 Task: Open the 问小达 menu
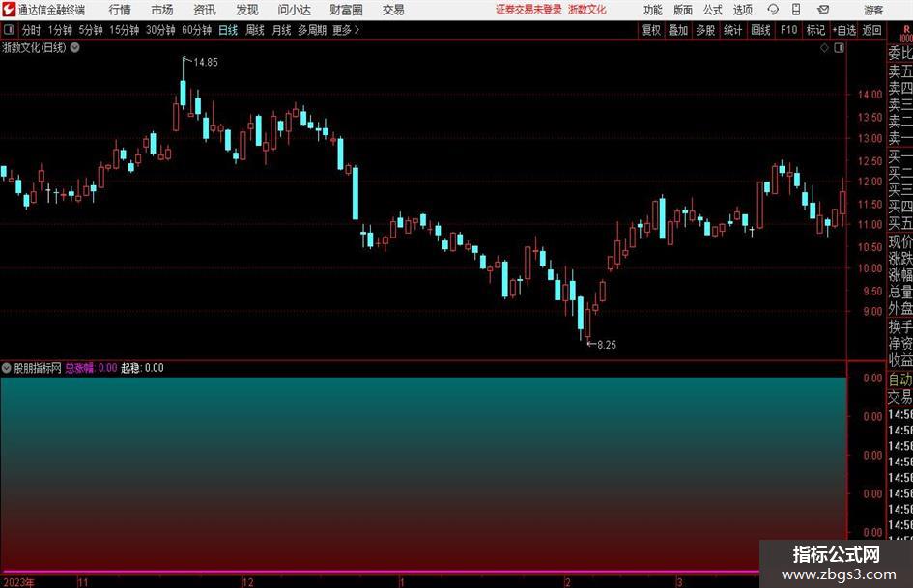(x=294, y=10)
